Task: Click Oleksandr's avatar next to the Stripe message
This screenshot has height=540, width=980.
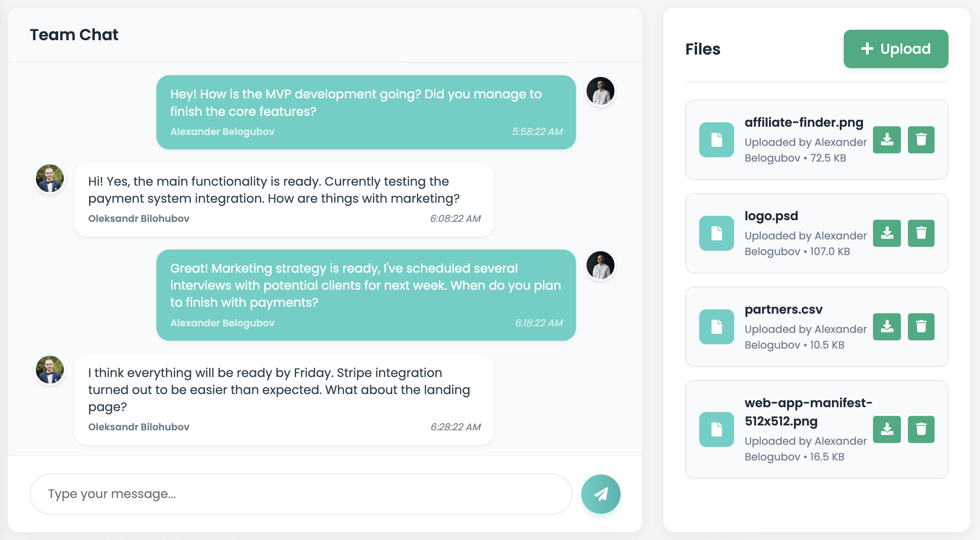Action: pyautogui.click(x=50, y=370)
